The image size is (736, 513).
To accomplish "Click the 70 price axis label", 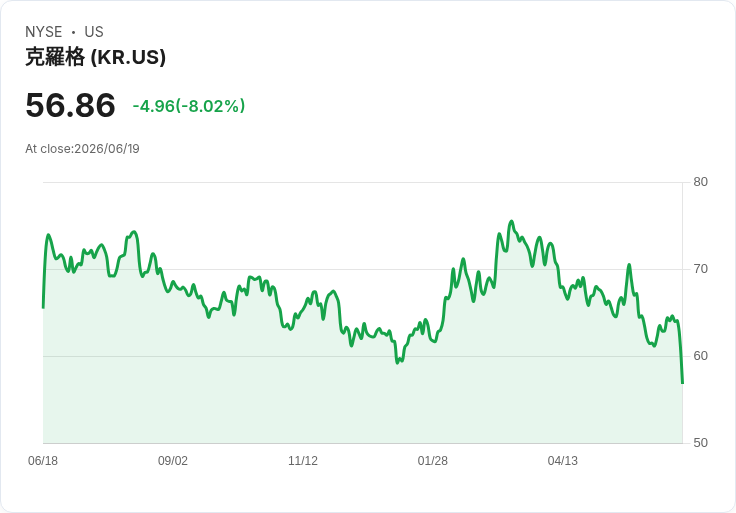I will pyautogui.click(x=700, y=269).
